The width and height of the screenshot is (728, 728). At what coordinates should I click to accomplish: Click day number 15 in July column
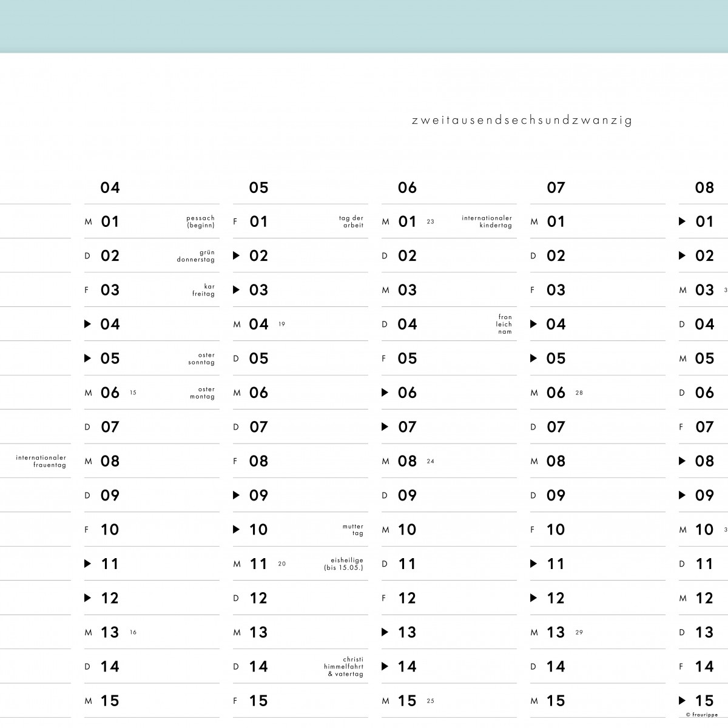point(556,701)
